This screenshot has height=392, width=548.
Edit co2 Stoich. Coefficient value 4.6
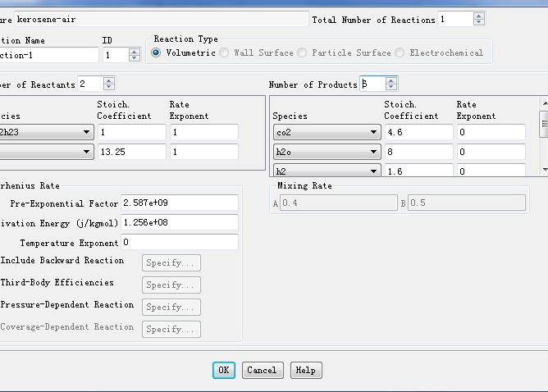(x=418, y=132)
